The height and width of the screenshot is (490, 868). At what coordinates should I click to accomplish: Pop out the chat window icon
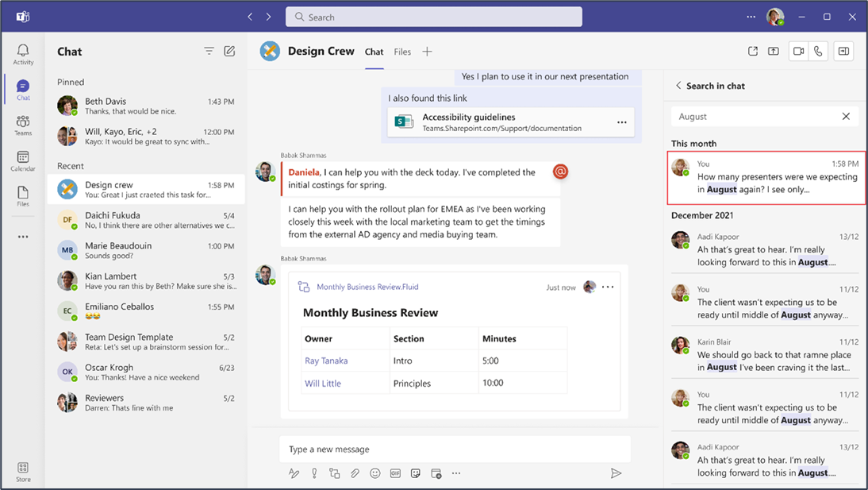click(x=753, y=51)
